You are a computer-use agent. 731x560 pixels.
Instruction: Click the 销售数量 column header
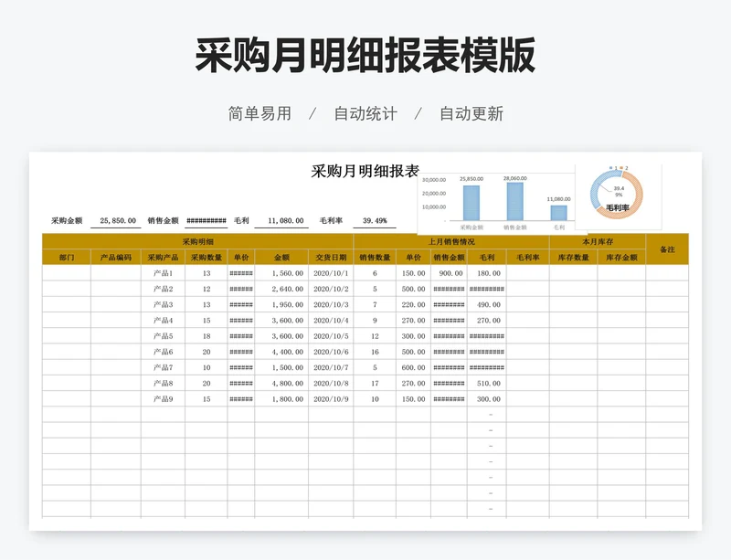coord(375,258)
